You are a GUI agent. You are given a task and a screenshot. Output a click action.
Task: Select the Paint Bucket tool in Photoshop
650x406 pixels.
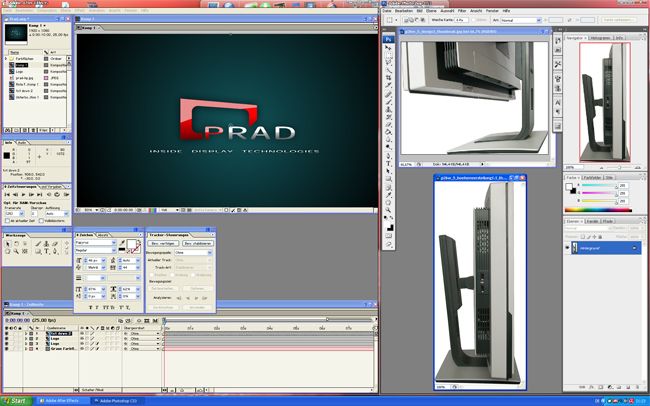(388, 132)
